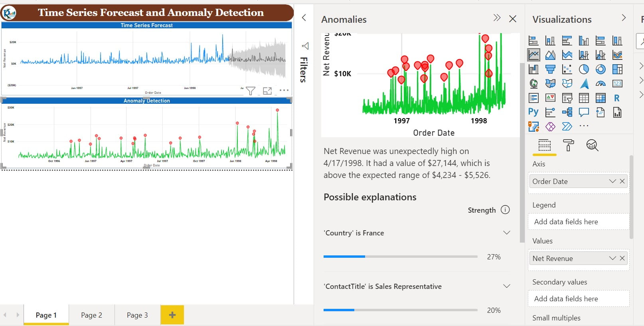Select the Scatter chart visual
Viewport: 644px width, 326px height.
567,69
